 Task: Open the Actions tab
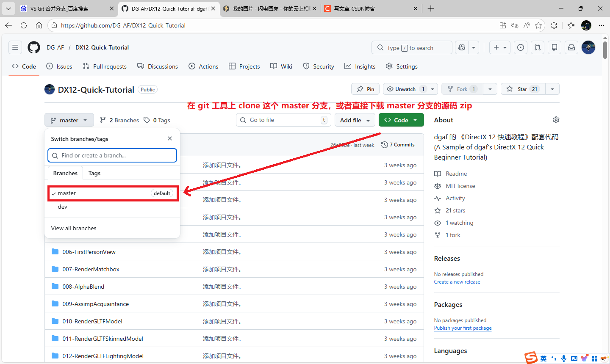point(203,66)
